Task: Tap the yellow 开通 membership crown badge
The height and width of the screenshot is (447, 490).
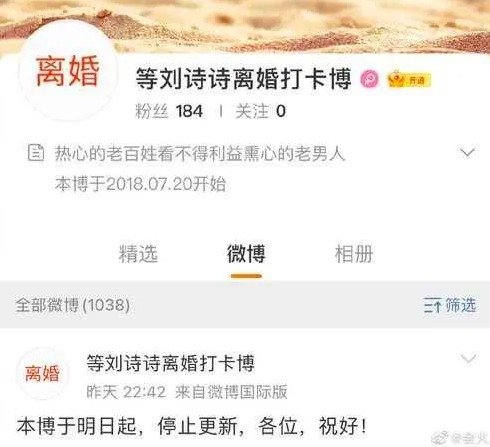Action: coord(409,79)
